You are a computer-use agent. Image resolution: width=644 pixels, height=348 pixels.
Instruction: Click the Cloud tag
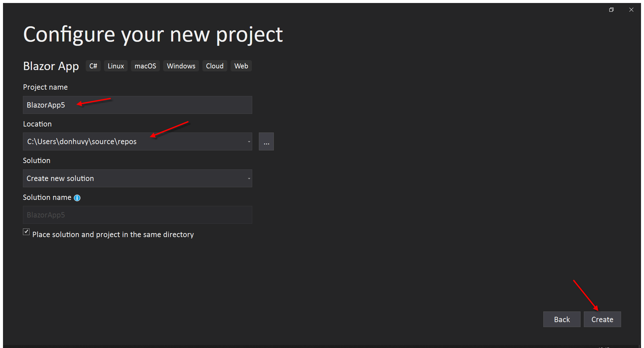tap(214, 66)
